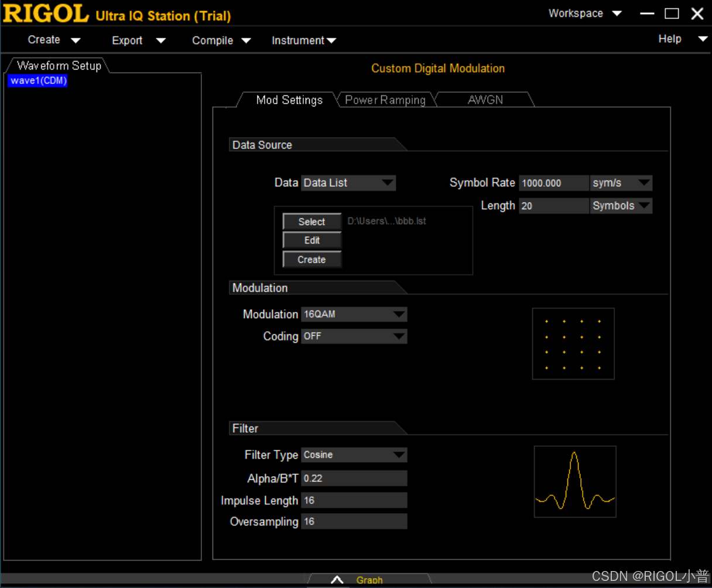Screen dimensions: 712x588
Task: Click the RIGOL logo
Action: (46, 13)
